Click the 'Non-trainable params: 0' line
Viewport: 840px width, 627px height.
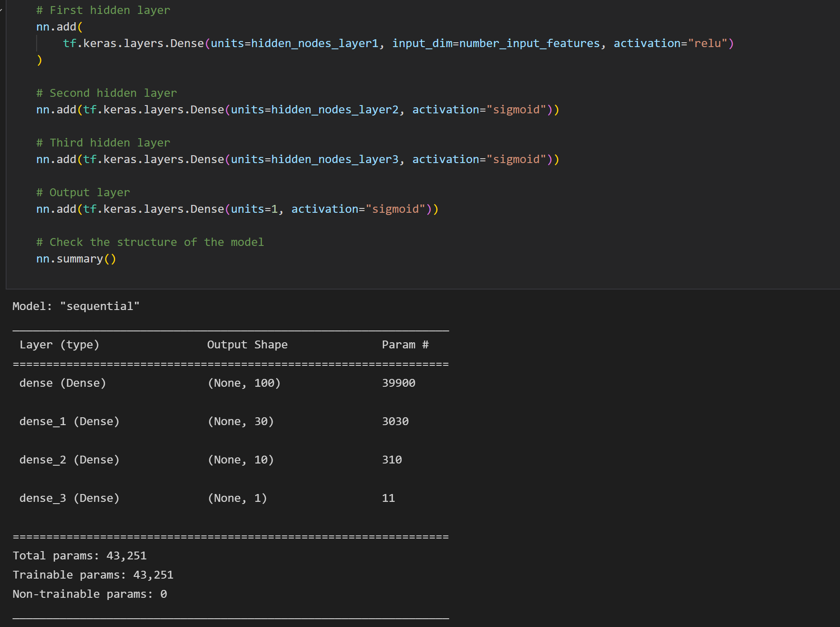tap(89, 594)
